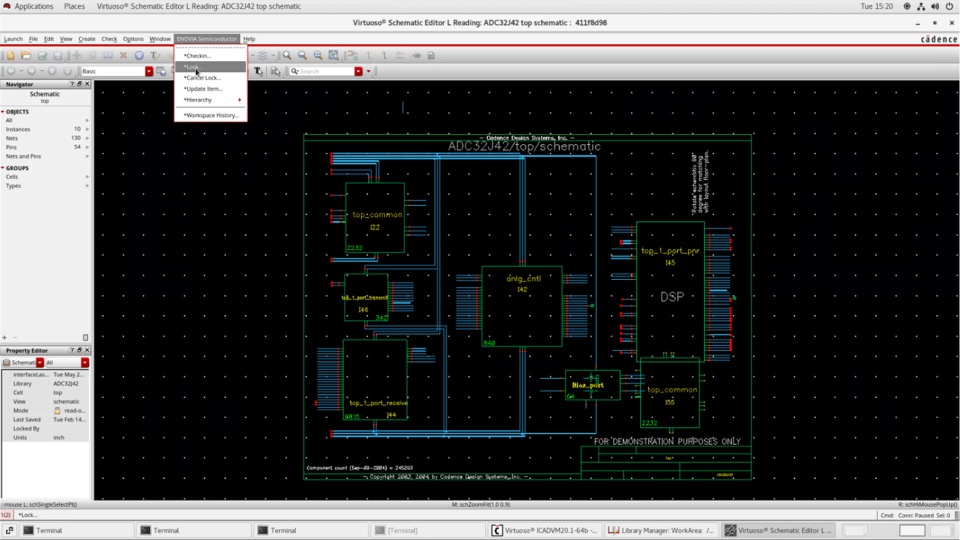Open the Basic workspace dropdown arrow
Screen dimensions: 960x540
click(149, 72)
